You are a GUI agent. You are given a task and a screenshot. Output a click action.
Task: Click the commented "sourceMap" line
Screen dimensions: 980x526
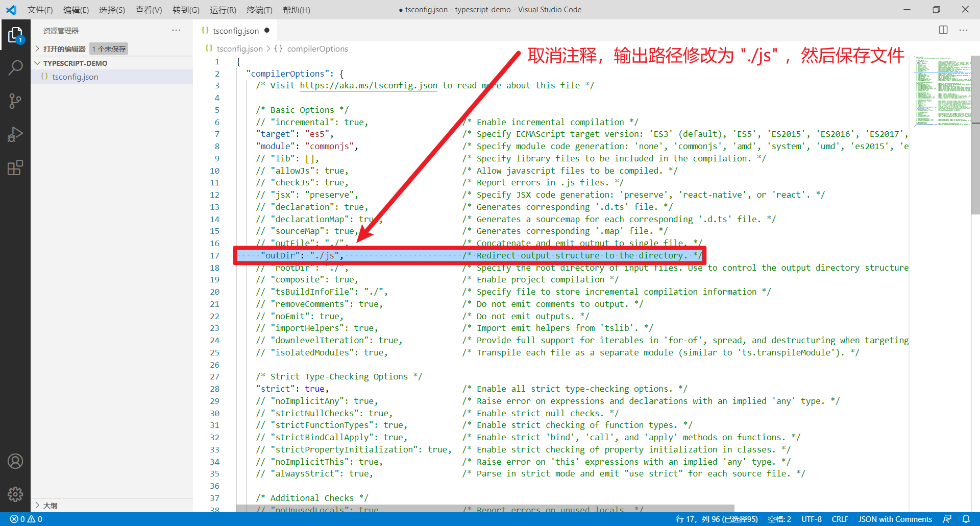coord(307,231)
